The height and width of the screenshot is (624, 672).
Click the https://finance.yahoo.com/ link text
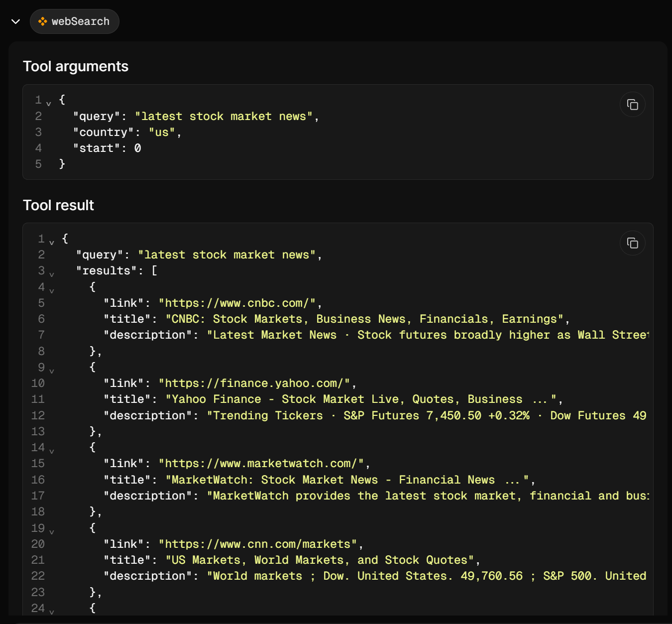[254, 383]
